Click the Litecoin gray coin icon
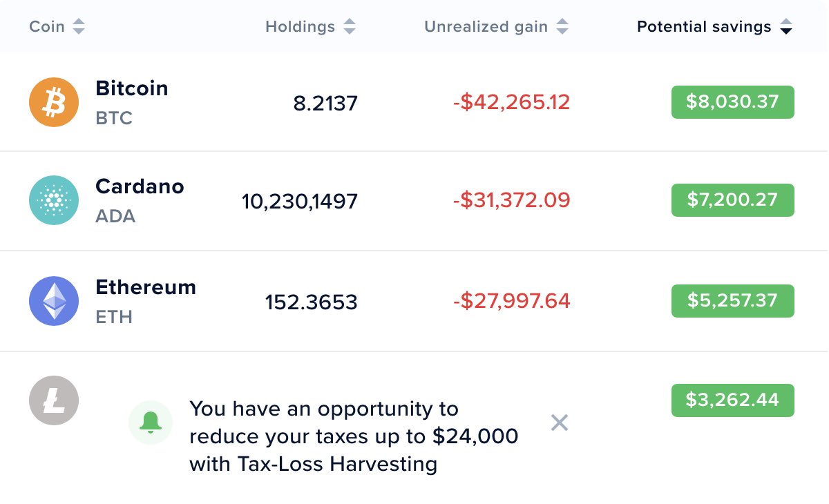This screenshot has height=504, width=829. point(54,400)
